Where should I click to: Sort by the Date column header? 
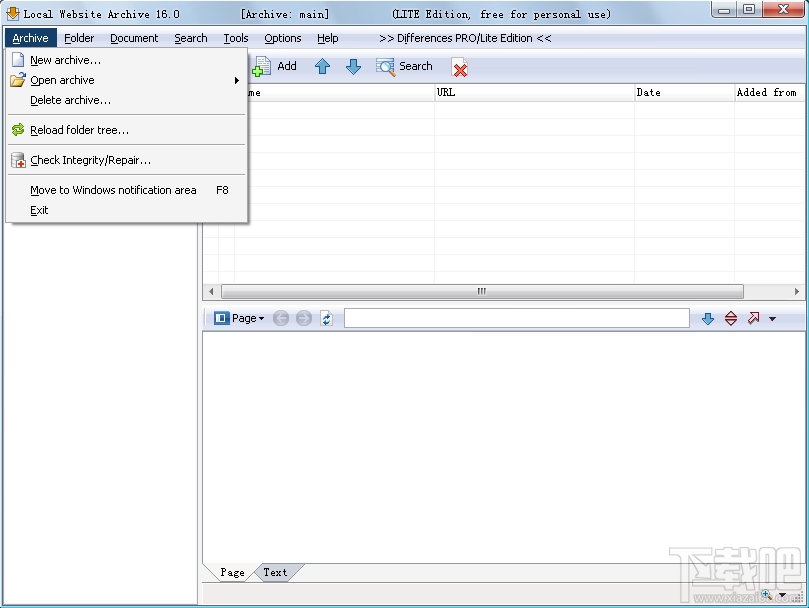(x=684, y=92)
